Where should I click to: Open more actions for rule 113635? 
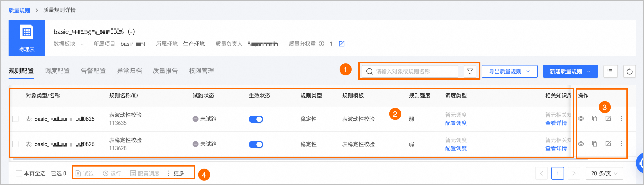tap(621, 119)
